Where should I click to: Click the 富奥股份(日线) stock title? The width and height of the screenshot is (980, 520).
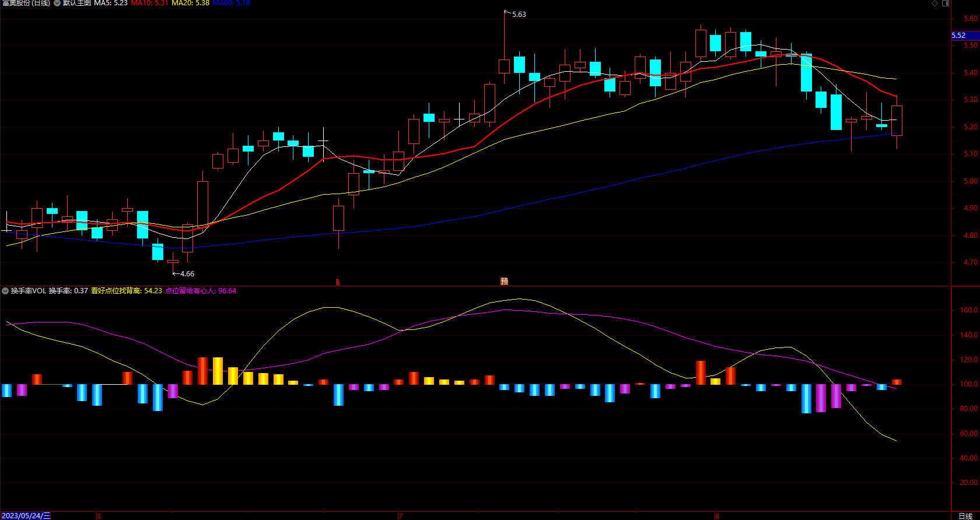26,3
